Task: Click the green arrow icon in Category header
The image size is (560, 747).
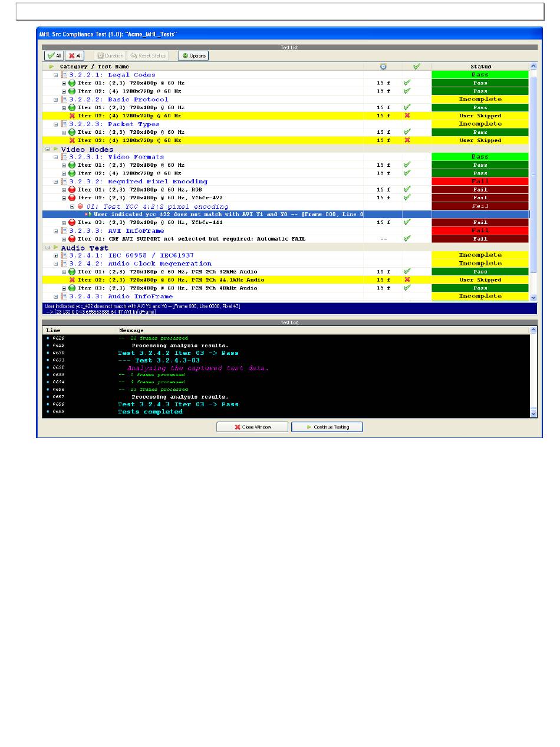Action: click(x=52, y=67)
